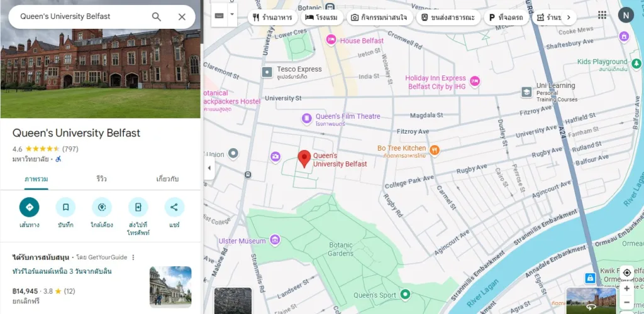This screenshot has width=644, height=314.
Task: Open the Northern Ireland tour link
Action: click(62, 271)
